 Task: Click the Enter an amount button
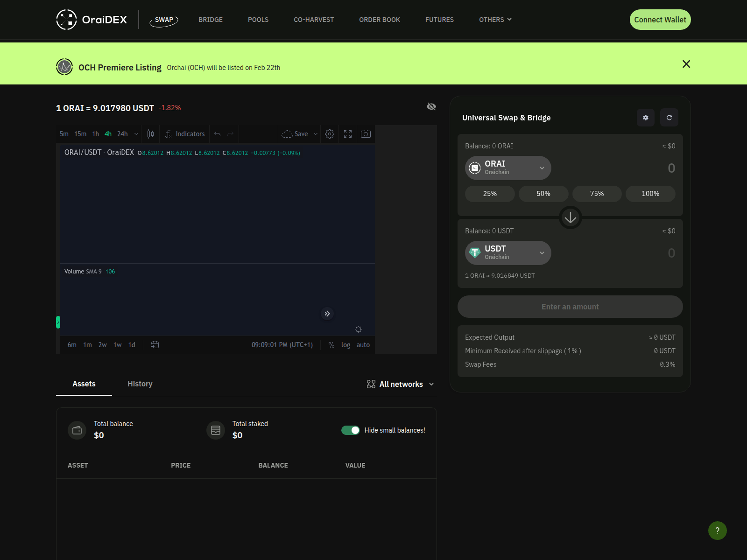[570, 307]
